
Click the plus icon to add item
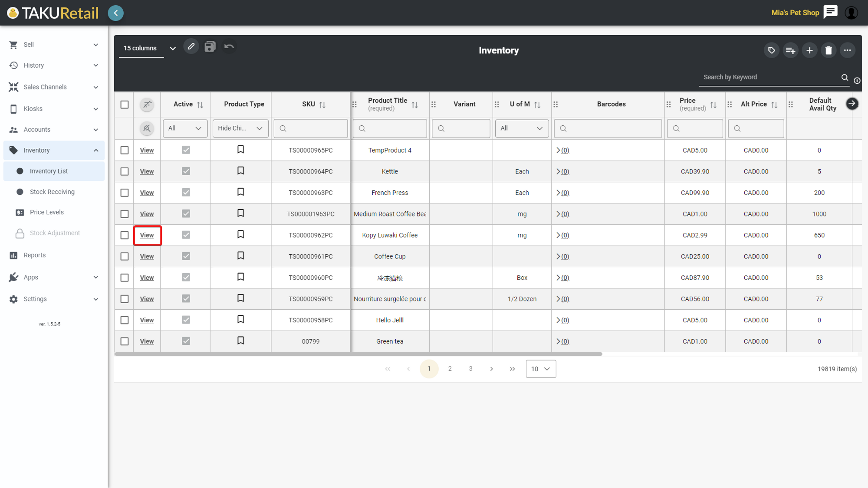[x=809, y=50]
